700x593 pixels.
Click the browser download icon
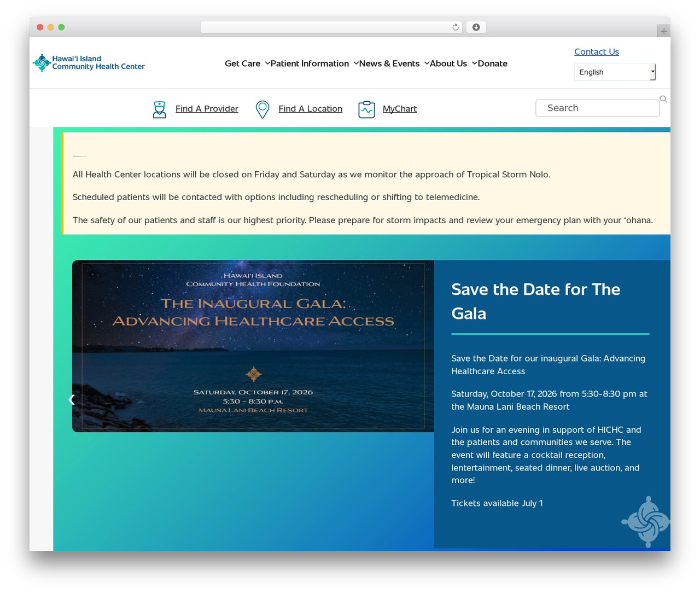[x=476, y=27]
